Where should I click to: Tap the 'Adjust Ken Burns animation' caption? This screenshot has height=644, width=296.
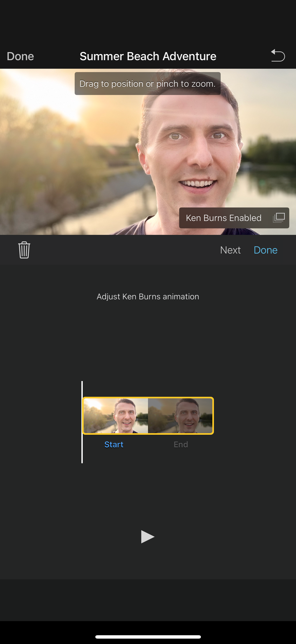(148, 296)
